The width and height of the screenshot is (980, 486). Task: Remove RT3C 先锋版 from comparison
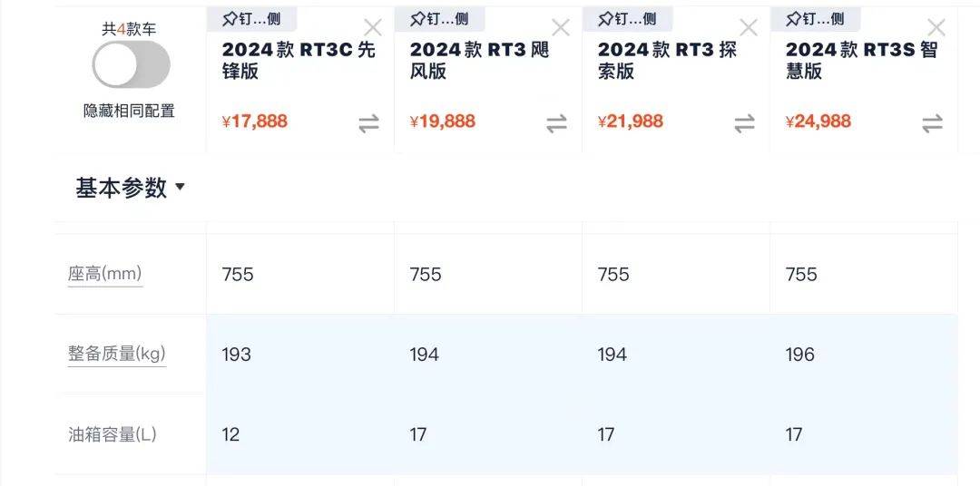coord(373,27)
